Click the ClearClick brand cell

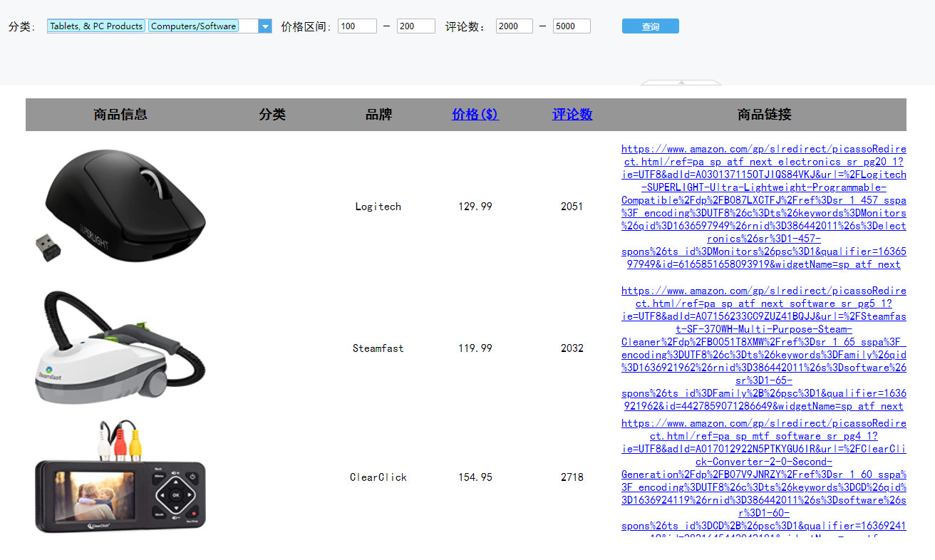(x=378, y=477)
